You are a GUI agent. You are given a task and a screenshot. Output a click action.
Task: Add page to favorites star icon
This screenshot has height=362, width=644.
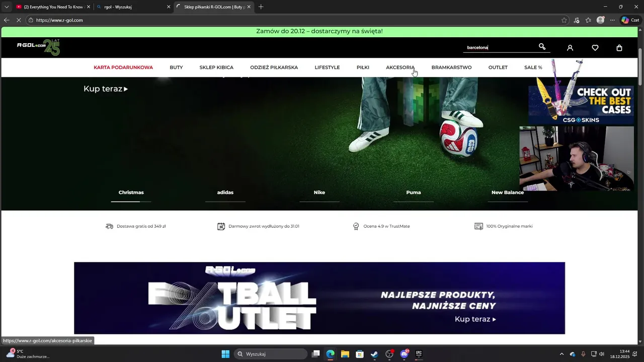pos(564,20)
